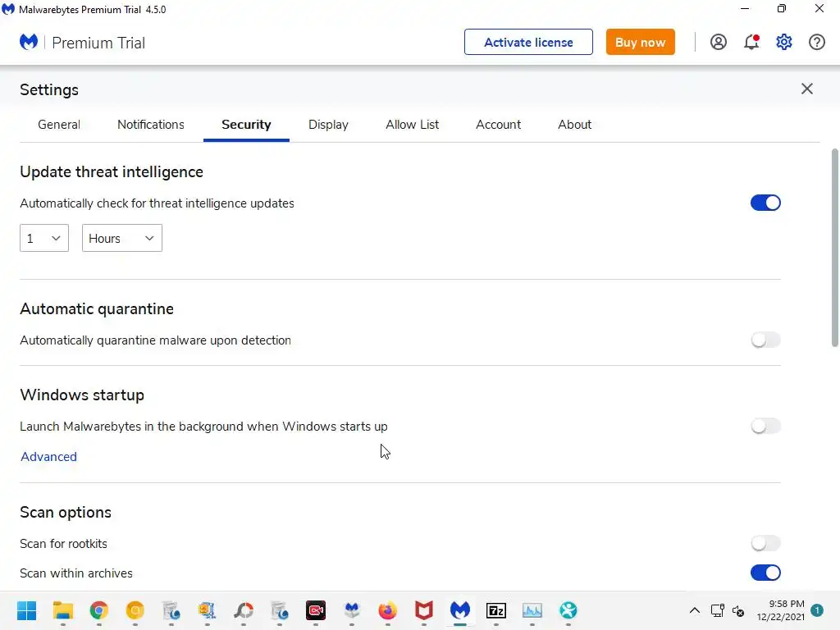Image resolution: width=840 pixels, height=630 pixels.
Task: Click the orange Buy now button
Action: [640, 42]
